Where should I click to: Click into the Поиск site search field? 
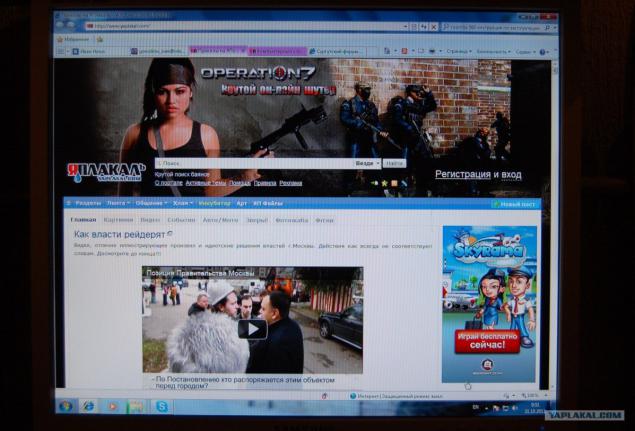click(x=255, y=163)
